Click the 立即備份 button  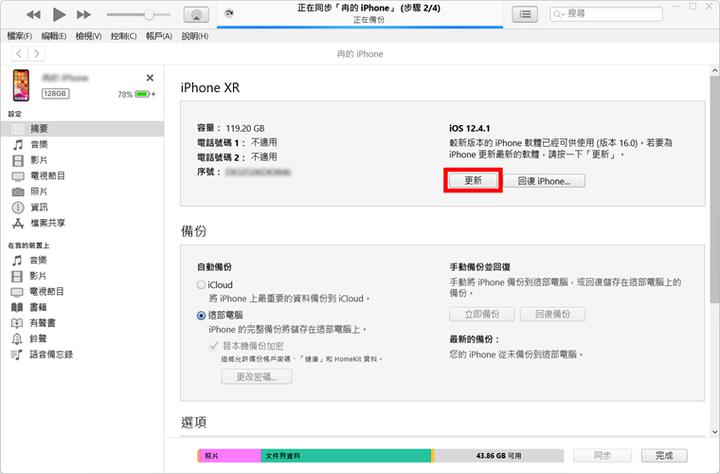(x=482, y=314)
